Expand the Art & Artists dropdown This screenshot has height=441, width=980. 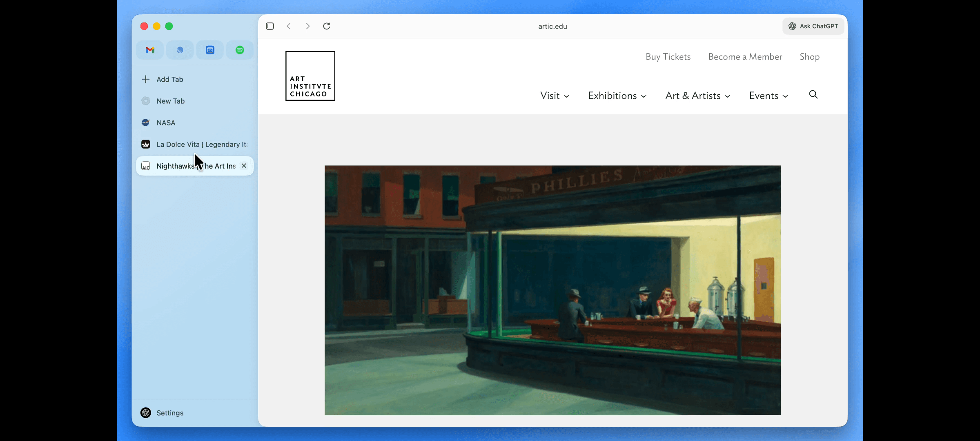697,96
